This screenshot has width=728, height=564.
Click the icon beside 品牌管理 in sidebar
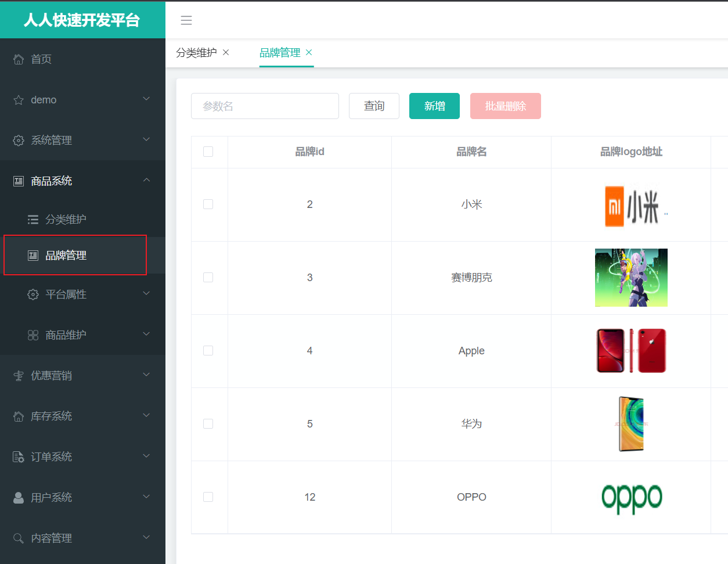pyautogui.click(x=33, y=256)
